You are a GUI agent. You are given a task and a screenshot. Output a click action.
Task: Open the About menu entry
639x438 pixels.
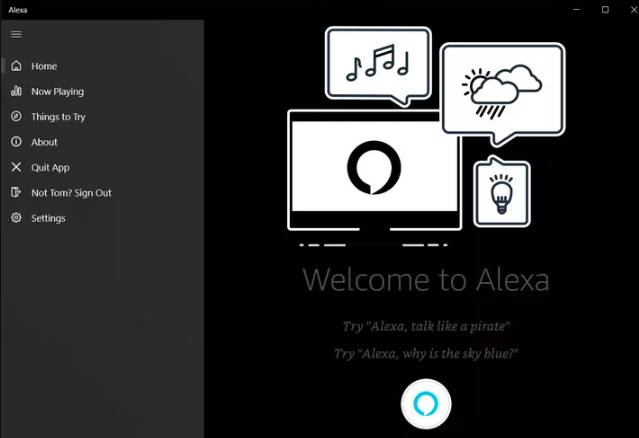(x=44, y=142)
